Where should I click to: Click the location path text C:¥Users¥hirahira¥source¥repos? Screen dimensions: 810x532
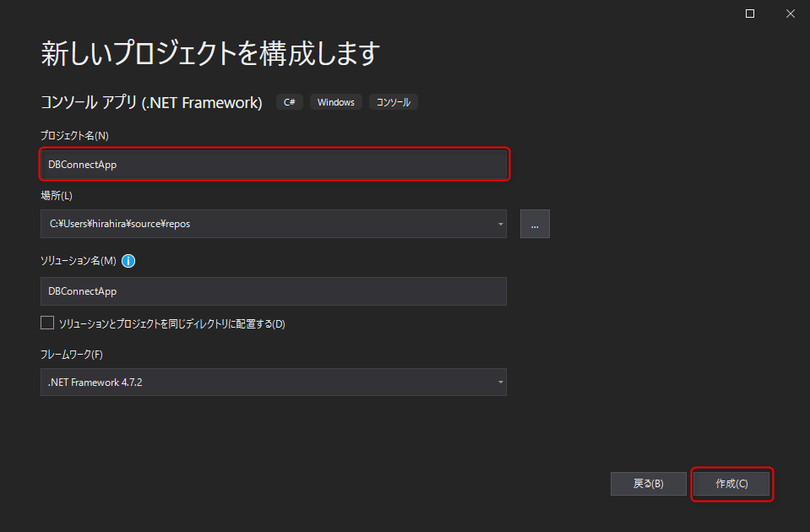point(120,224)
